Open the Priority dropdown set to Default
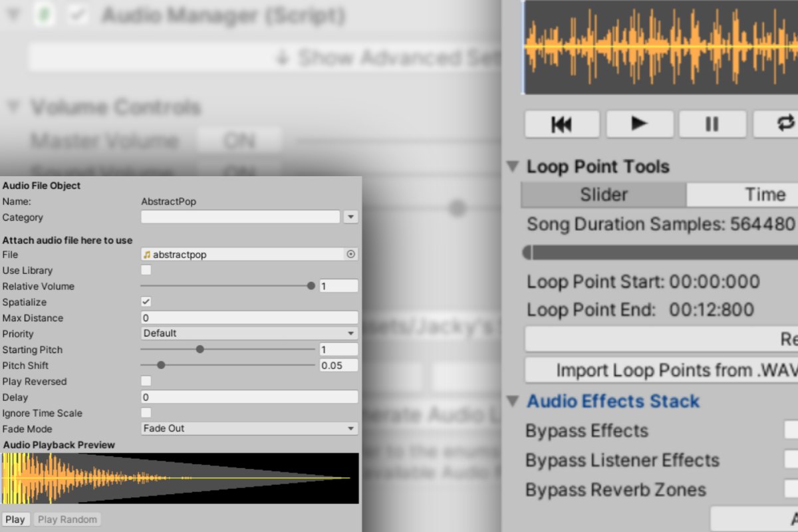798x532 pixels. pos(249,333)
